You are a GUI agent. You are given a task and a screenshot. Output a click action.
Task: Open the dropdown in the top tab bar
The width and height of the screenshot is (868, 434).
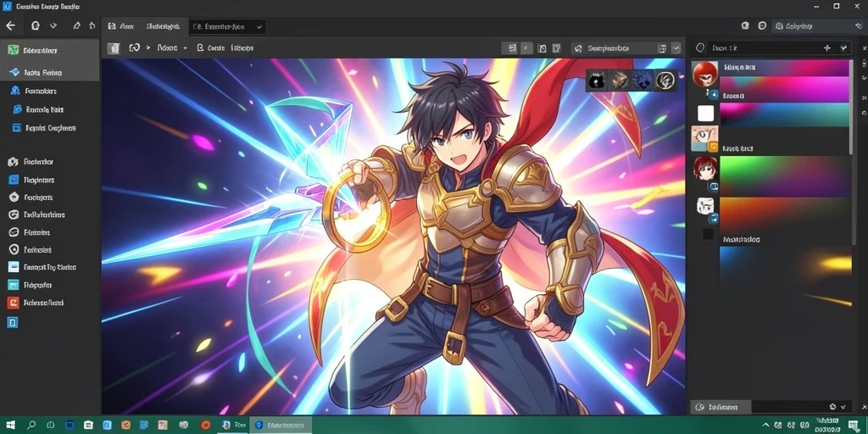(227, 26)
